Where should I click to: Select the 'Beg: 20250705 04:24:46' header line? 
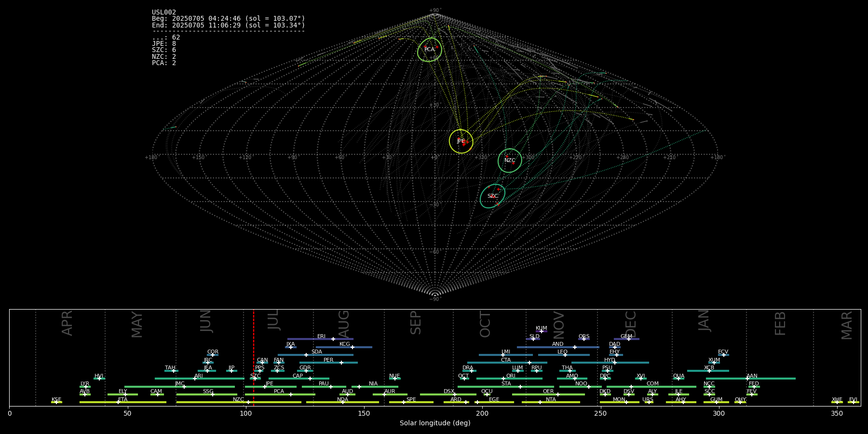point(229,19)
